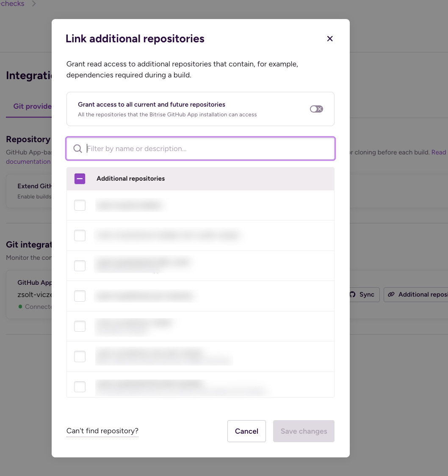The image size is (448, 476).
Task: Check the second repository checkbox
Action: [x=80, y=235]
